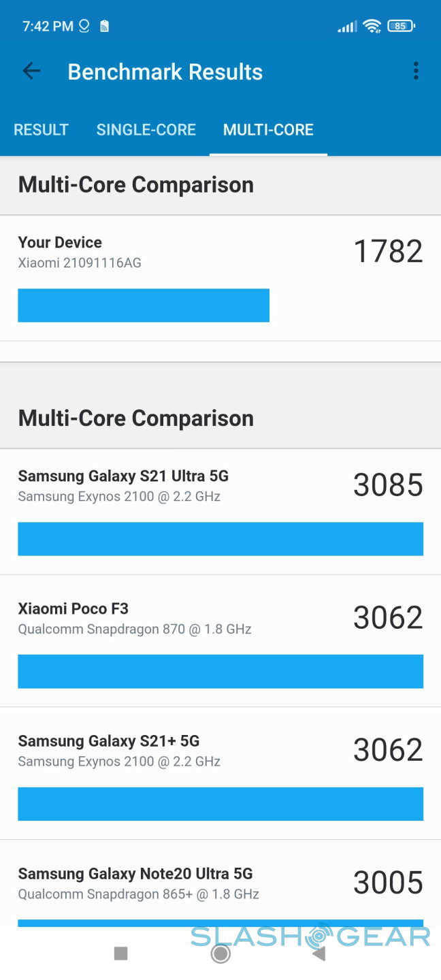Tap the Your Device score 1782
441x980 pixels.
pos(388,251)
